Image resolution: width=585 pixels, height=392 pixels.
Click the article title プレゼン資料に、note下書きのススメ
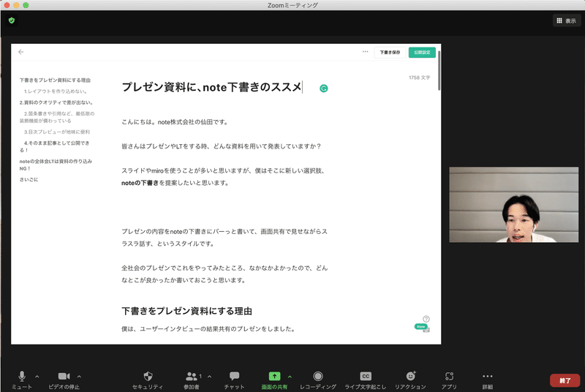click(211, 87)
